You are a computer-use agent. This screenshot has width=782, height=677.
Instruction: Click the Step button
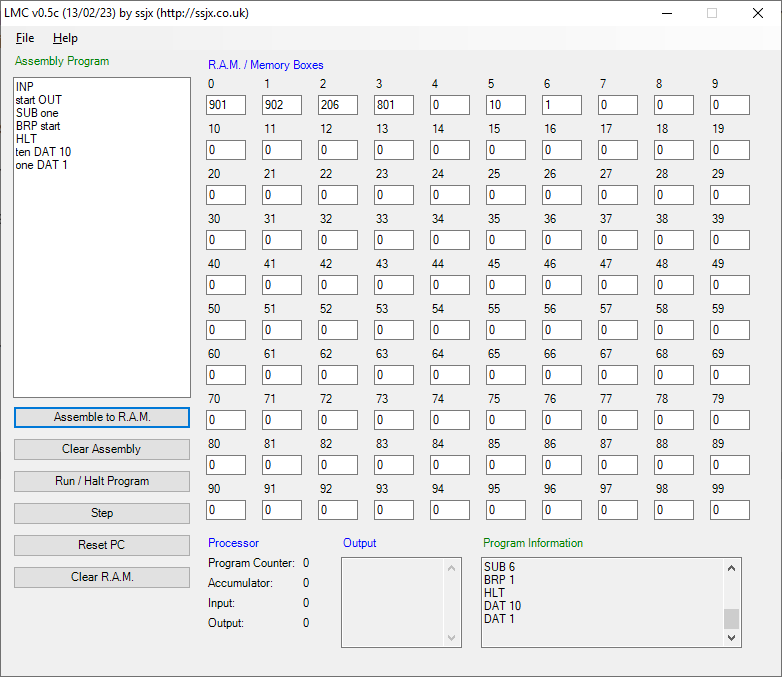[101, 513]
